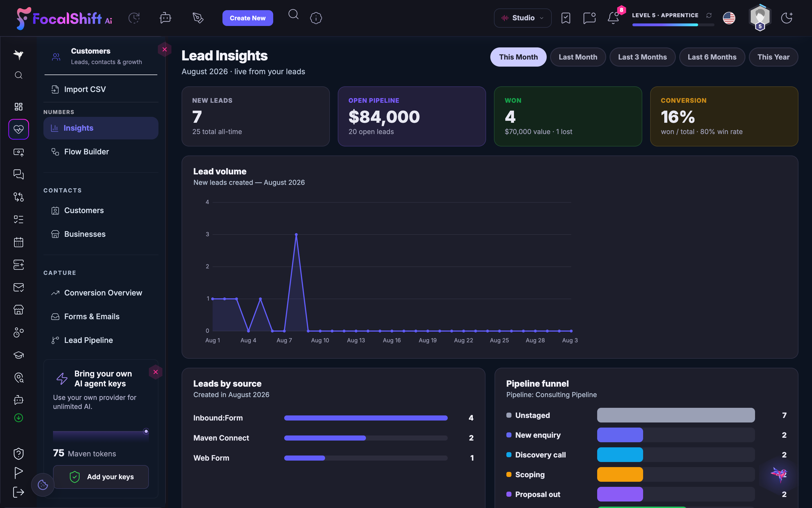Open Forms & Emails

click(101, 316)
